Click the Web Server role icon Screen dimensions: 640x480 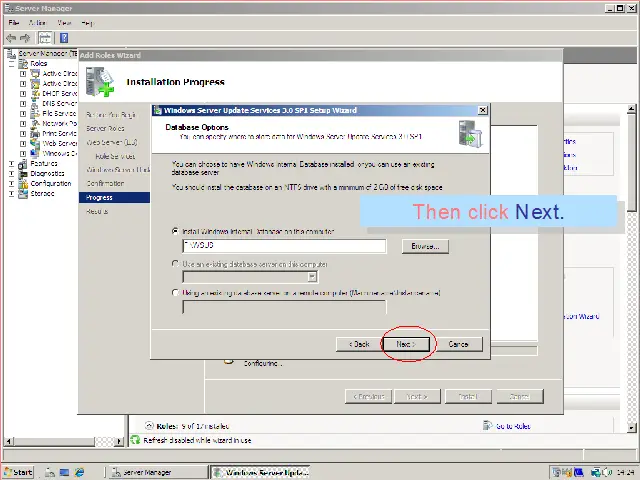(x=36, y=143)
